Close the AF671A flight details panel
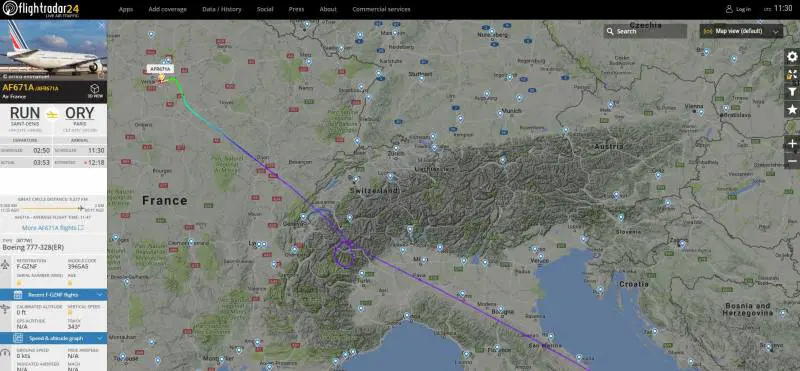800x371 pixels. [x=102, y=25]
